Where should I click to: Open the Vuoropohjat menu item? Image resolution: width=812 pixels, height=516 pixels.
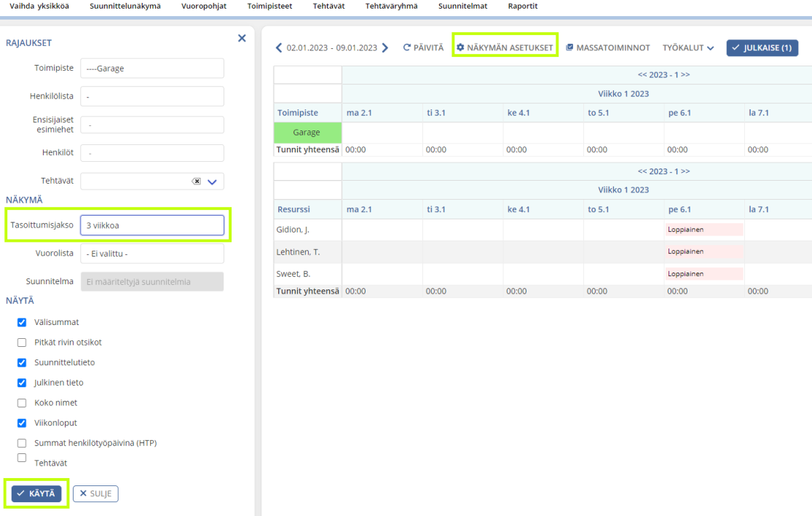point(204,7)
